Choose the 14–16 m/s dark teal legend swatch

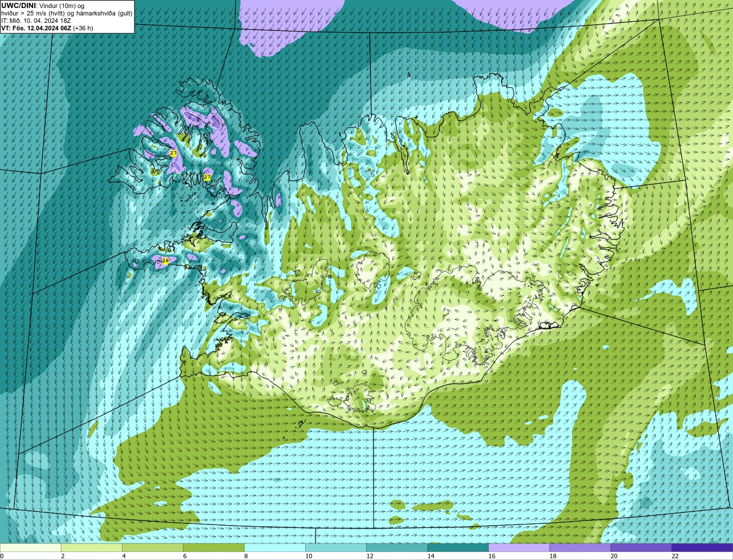458,547
